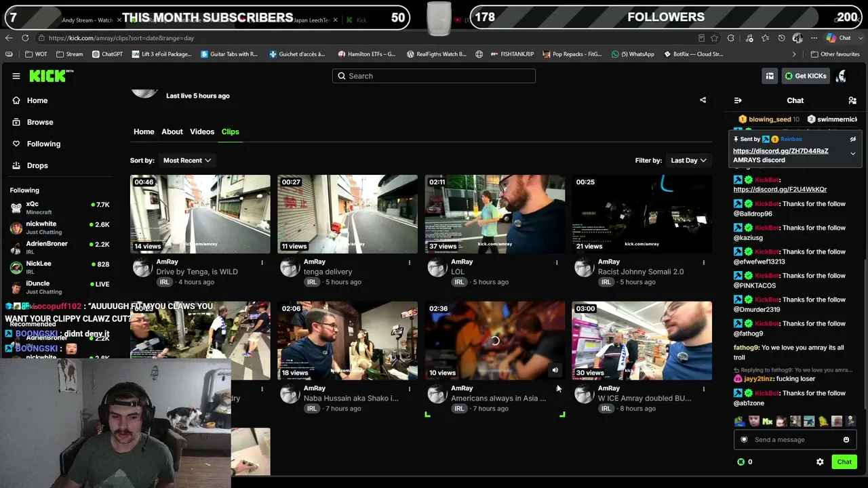Switch to the About tab
This screenshot has width=868, height=488.
click(172, 131)
